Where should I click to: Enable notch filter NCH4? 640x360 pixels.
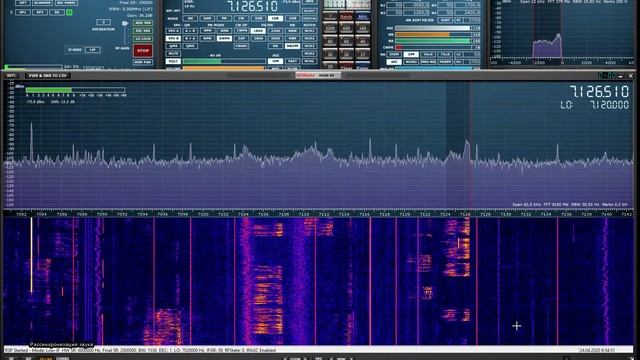click(x=310, y=53)
